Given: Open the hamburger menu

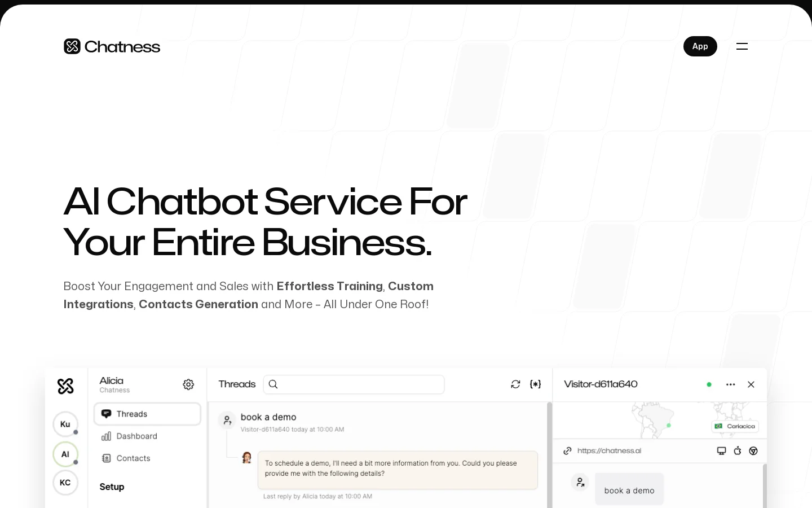Looking at the screenshot, I should coord(742,46).
